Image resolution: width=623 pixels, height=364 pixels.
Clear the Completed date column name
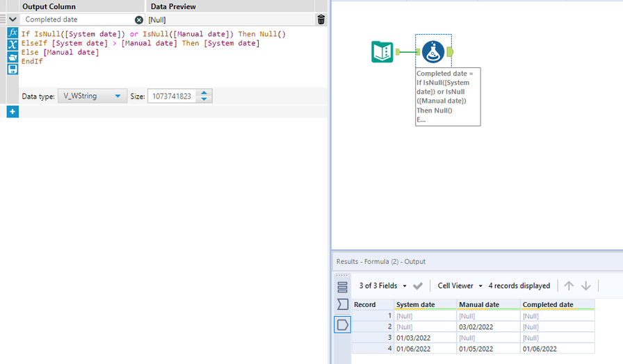pos(138,20)
